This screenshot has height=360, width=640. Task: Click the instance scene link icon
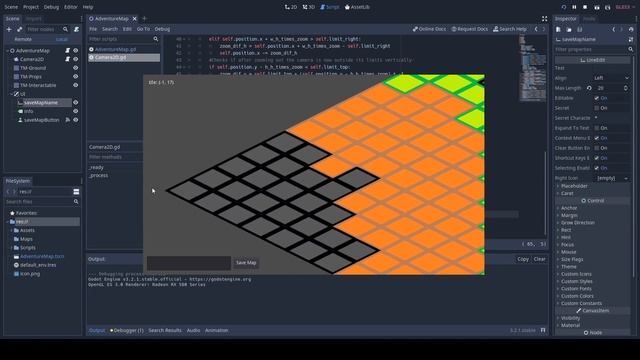[x=19, y=29]
